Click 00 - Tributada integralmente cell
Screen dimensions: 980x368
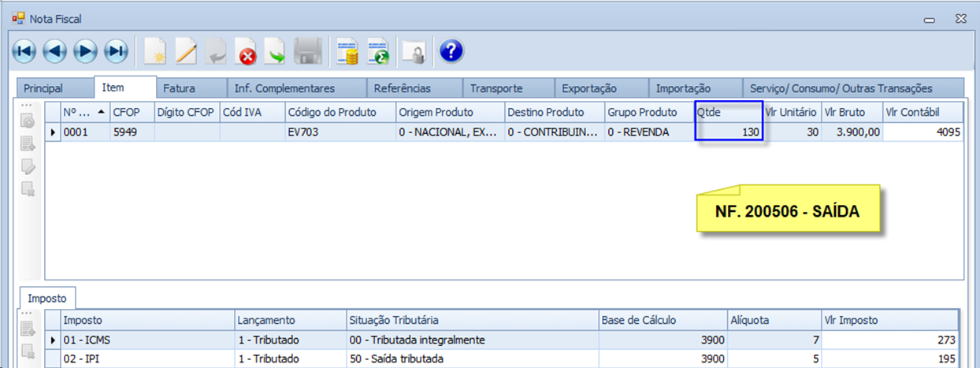coord(472,340)
